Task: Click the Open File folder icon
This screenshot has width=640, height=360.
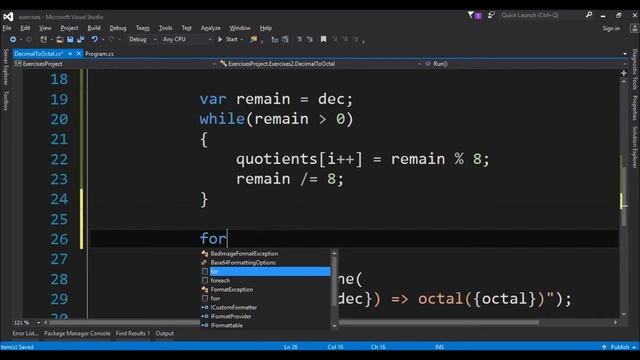Action: pos(60,40)
